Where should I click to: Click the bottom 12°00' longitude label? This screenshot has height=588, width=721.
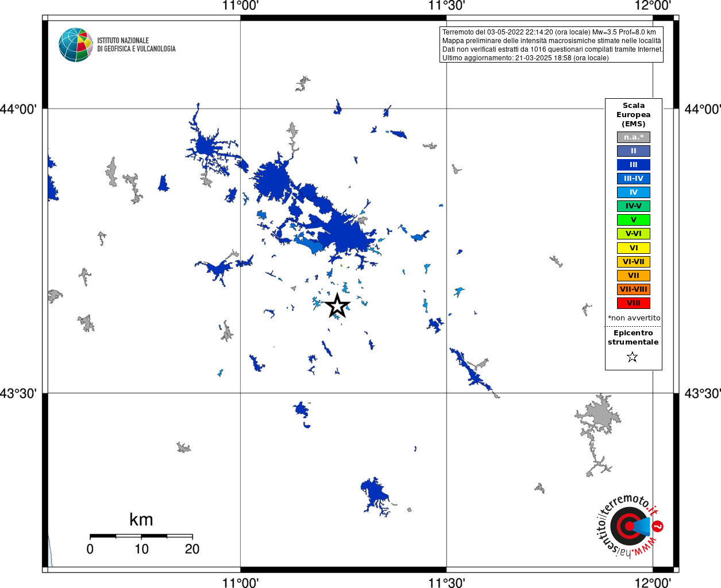click(653, 583)
